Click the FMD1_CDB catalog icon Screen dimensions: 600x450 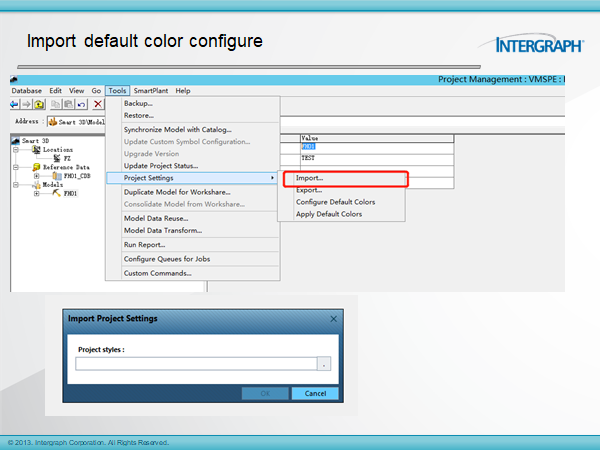click(57, 176)
